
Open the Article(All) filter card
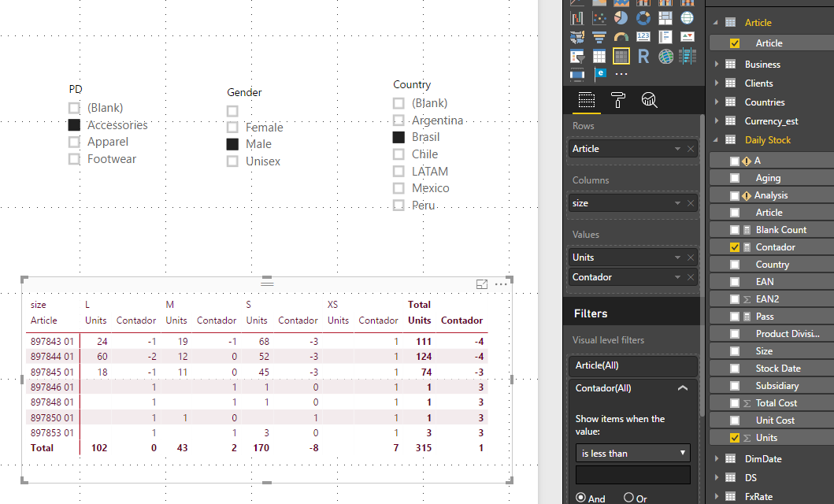pos(633,365)
